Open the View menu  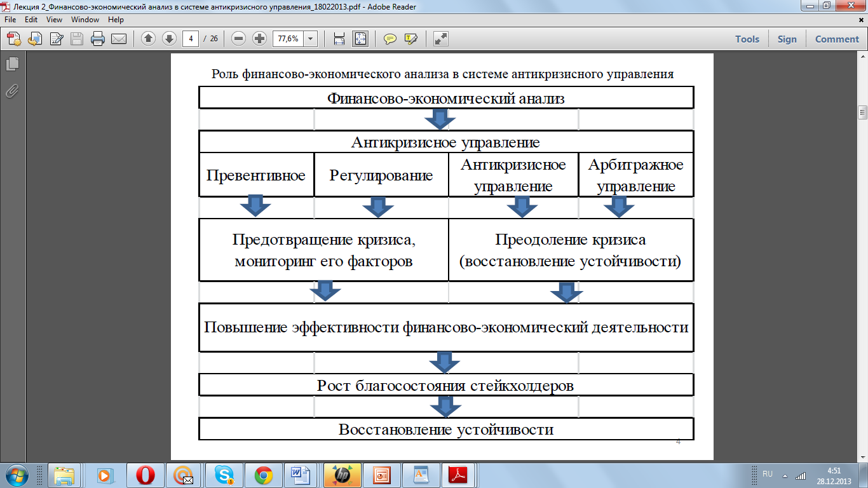pos(54,20)
